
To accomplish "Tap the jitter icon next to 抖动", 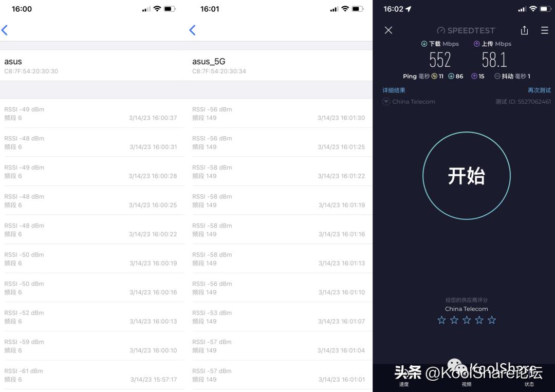I will point(497,76).
